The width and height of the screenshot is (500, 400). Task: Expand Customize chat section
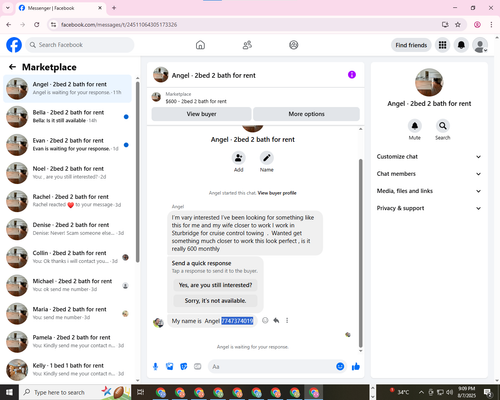click(429, 157)
